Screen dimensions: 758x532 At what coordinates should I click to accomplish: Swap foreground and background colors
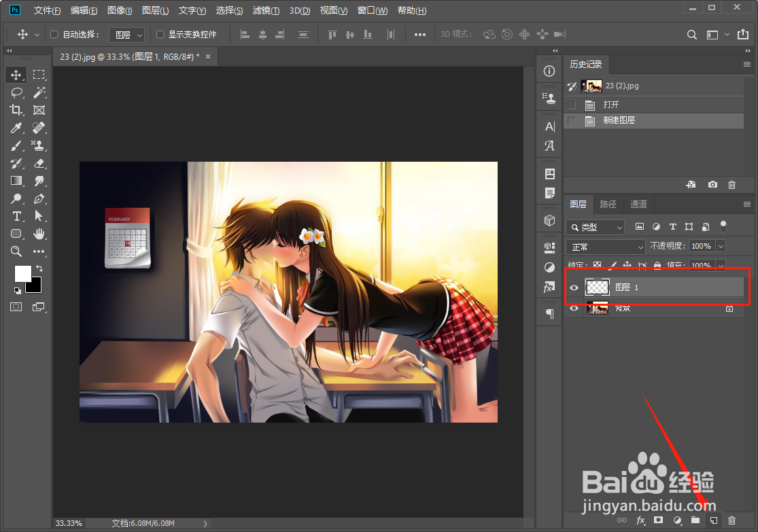click(x=39, y=268)
